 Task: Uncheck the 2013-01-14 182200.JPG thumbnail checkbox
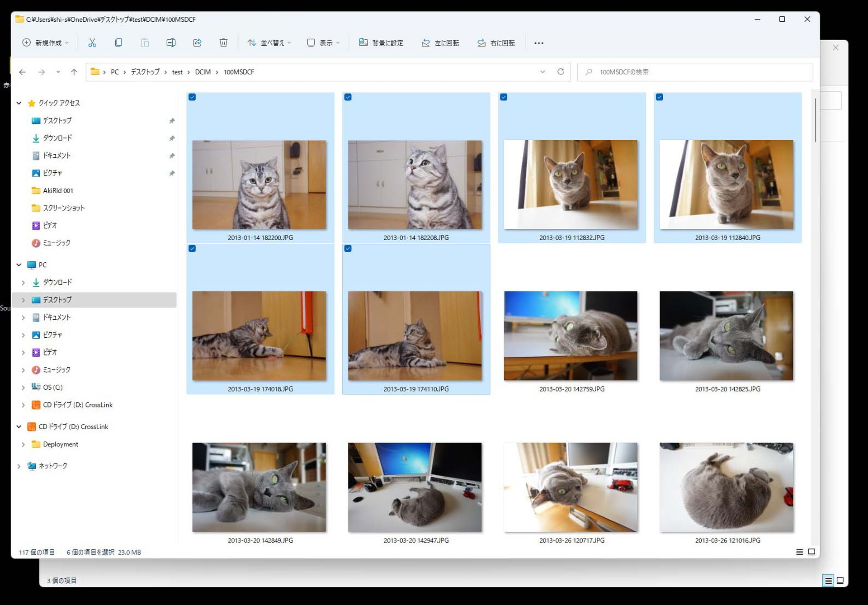[x=193, y=97]
